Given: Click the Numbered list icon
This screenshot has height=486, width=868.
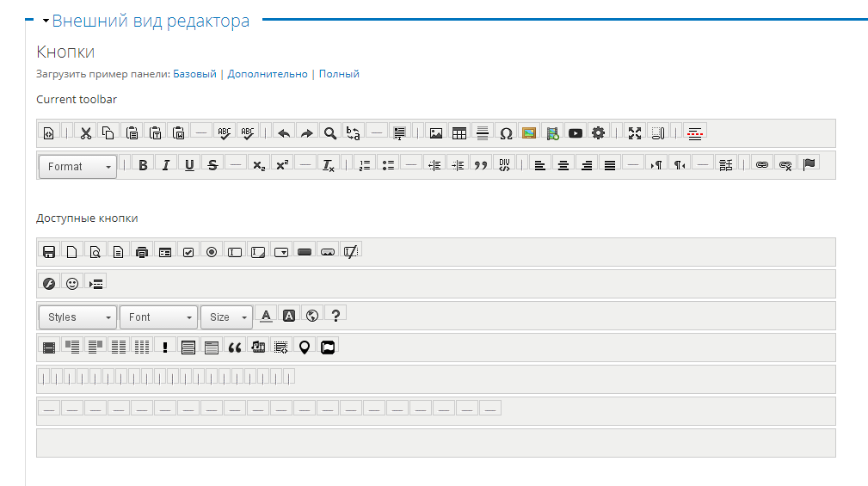Looking at the screenshot, I should coord(365,165).
